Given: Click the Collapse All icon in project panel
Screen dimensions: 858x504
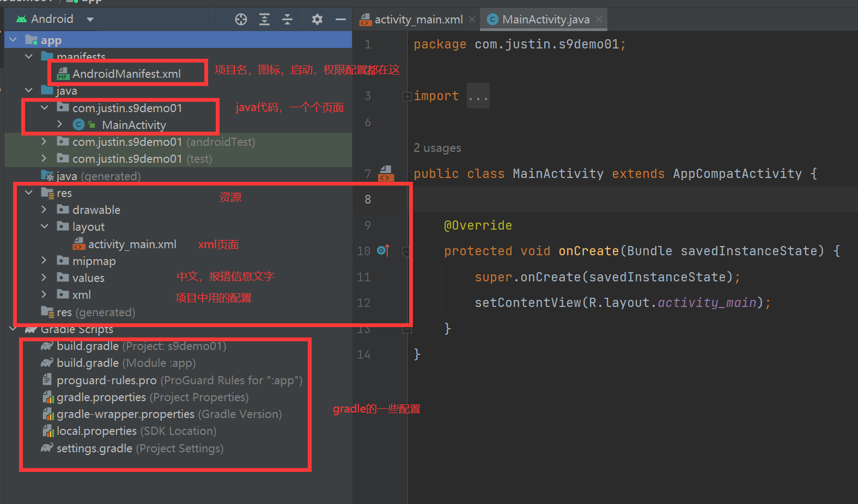Looking at the screenshot, I should click(287, 20).
